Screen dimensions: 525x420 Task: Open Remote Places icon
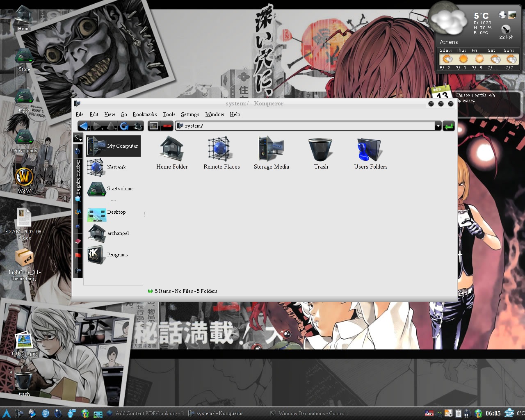[x=221, y=153]
